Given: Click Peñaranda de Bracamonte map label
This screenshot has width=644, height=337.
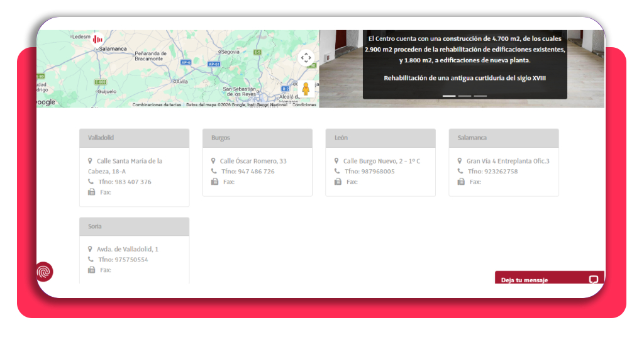Looking at the screenshot, I should click(151, 56).
